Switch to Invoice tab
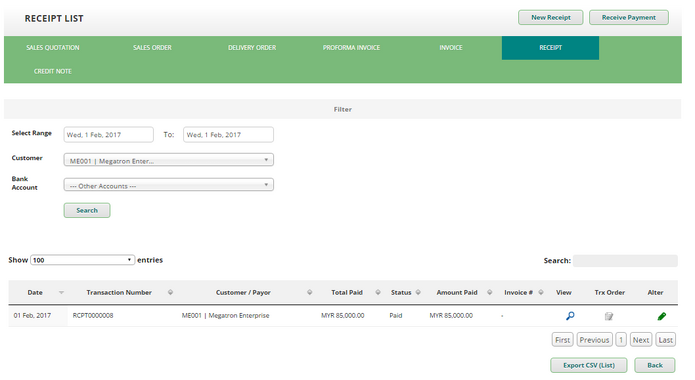The width and height of the screenshot is (695, 380). [x=451, y=47]
